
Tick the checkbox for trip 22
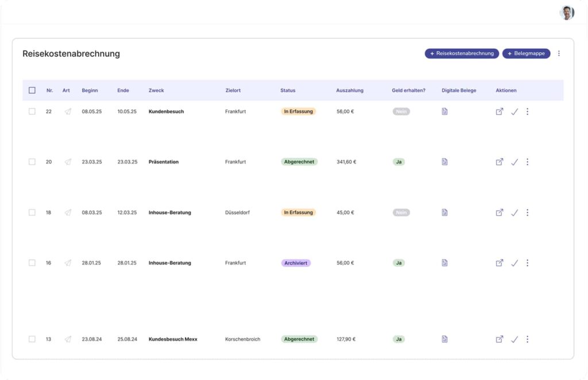32,111
